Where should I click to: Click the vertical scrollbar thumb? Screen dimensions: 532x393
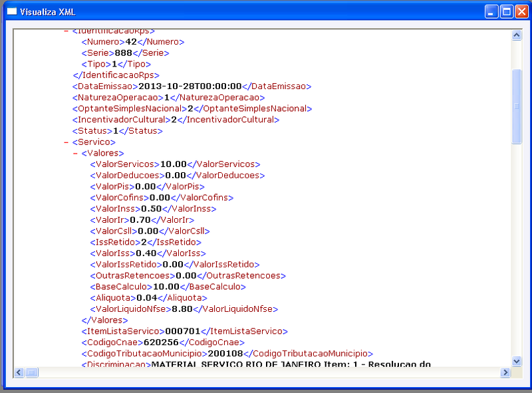point(517,106)
